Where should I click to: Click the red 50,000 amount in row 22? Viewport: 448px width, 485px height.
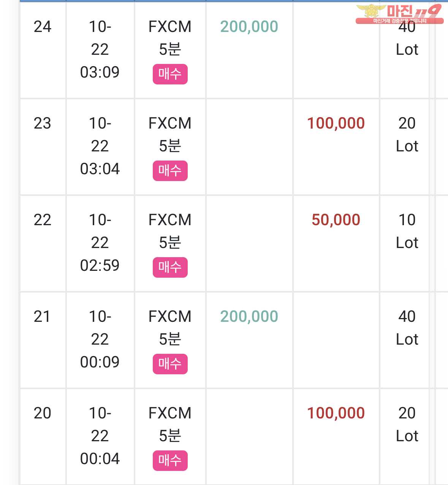pos(336,220)
